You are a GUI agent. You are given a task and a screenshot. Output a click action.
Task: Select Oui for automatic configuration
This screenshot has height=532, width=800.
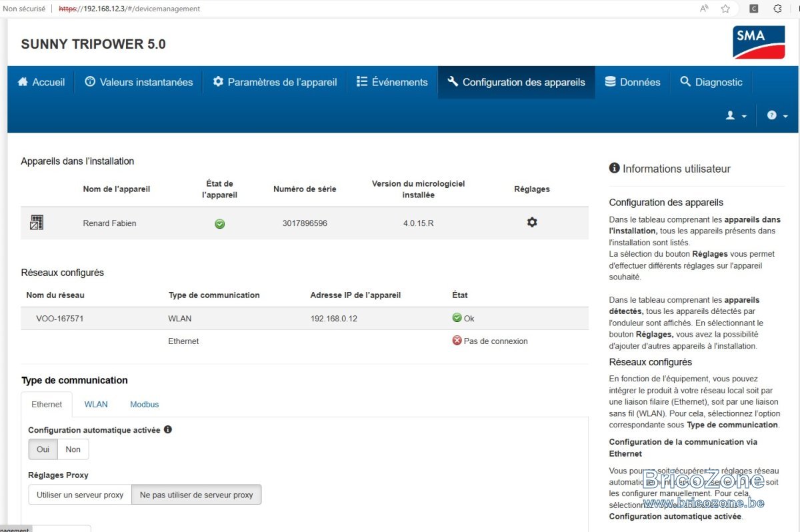(x=43, y=449)
